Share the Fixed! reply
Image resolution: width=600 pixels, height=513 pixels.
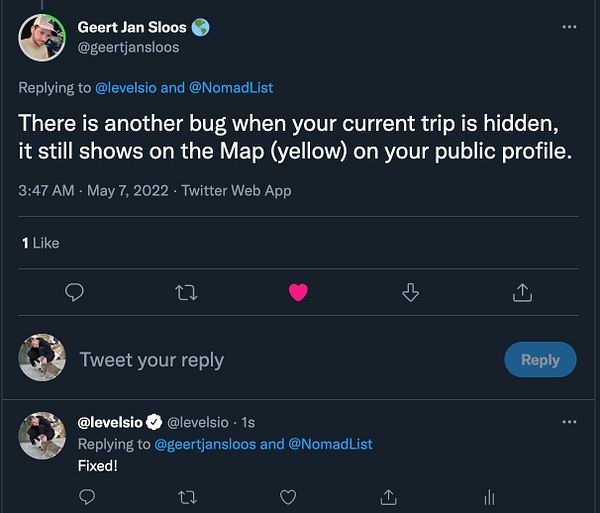(x=388, y=496)
